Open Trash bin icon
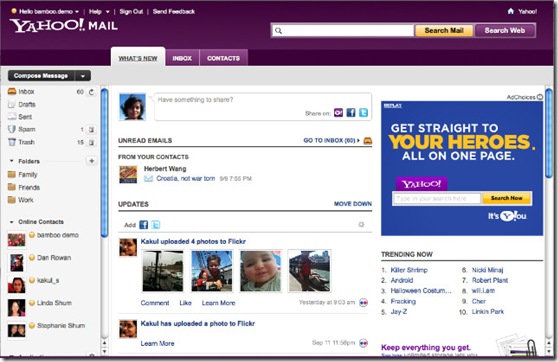 [12, 142]
